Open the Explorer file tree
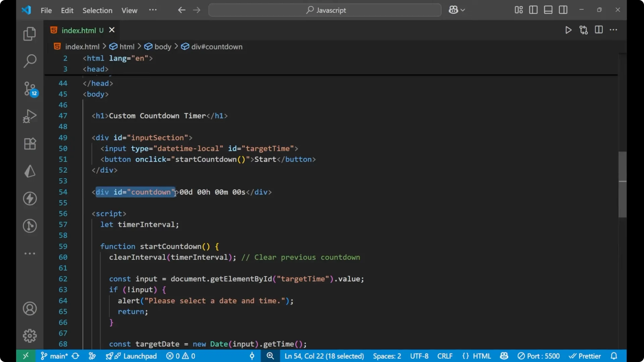The image size is (644, 362). coord(30,34)
